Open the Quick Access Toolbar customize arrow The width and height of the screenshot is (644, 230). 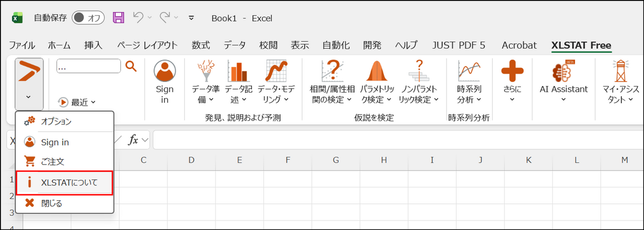click(x=191, y=18)
